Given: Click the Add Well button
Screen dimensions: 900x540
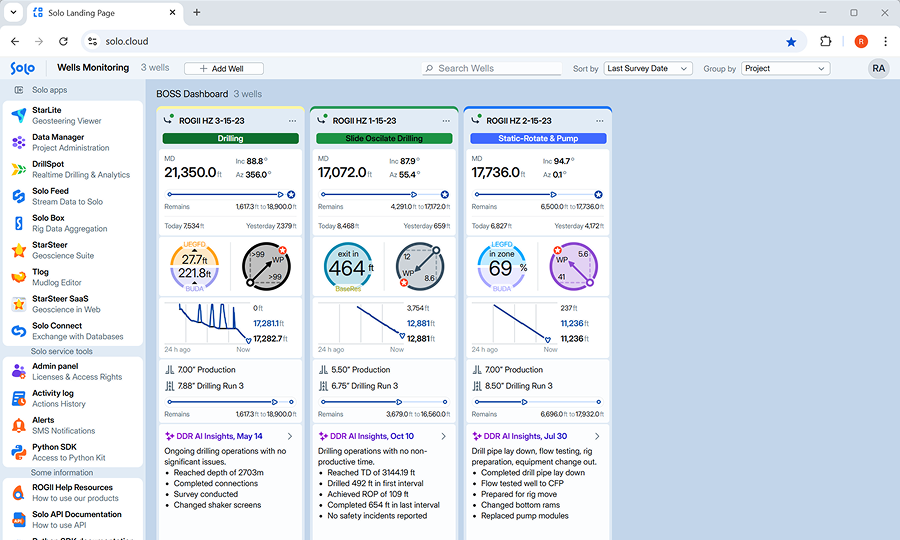Looking at the screenshot, I should [x=224, y=69].
